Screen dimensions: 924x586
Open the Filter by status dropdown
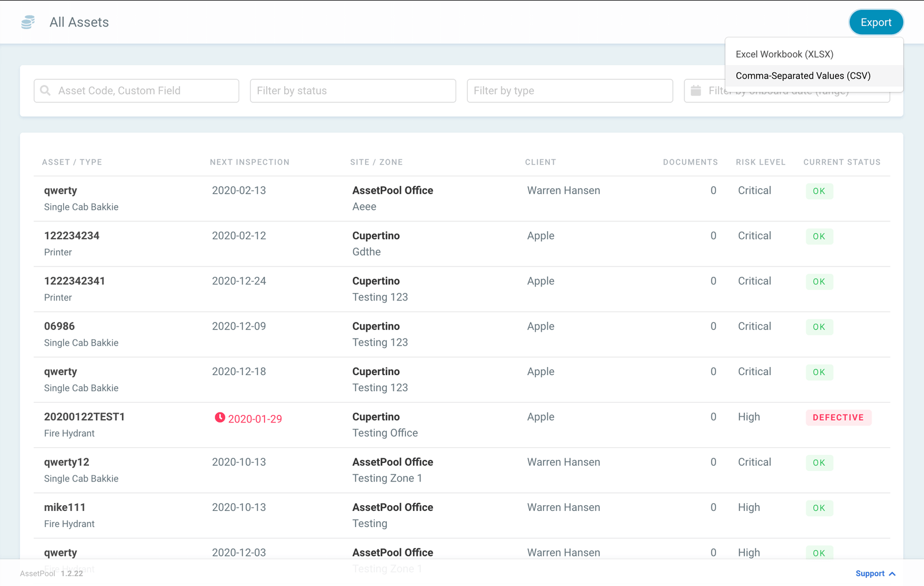pyautogui.click(x=353, y=91)
